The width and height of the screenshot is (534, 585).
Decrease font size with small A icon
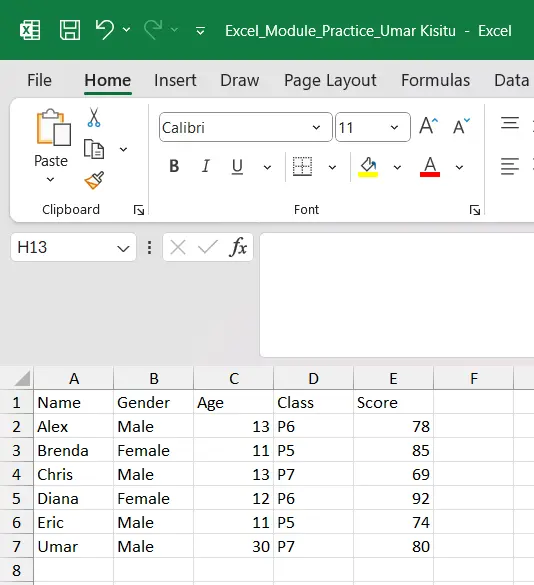[461, 126]
